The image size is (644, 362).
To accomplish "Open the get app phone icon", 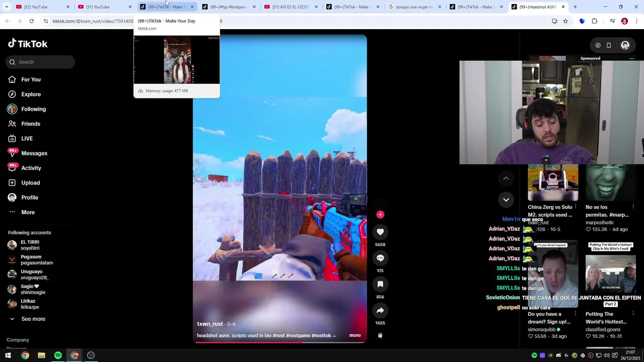I will [609, 45].
